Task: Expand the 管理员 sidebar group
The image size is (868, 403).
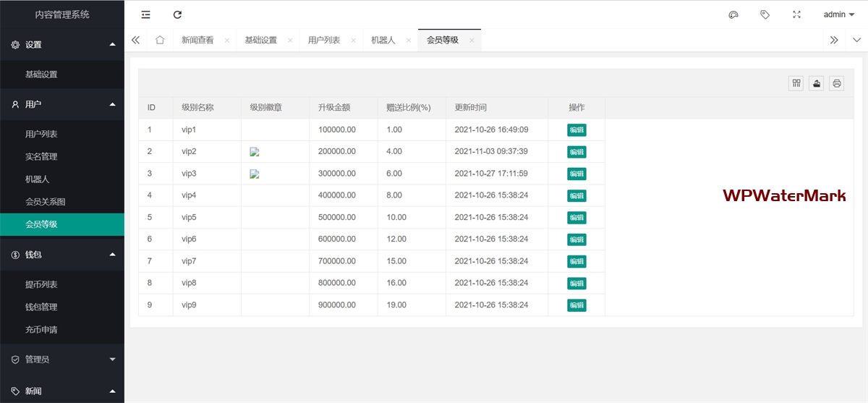Action: click(x=62, y=359)
